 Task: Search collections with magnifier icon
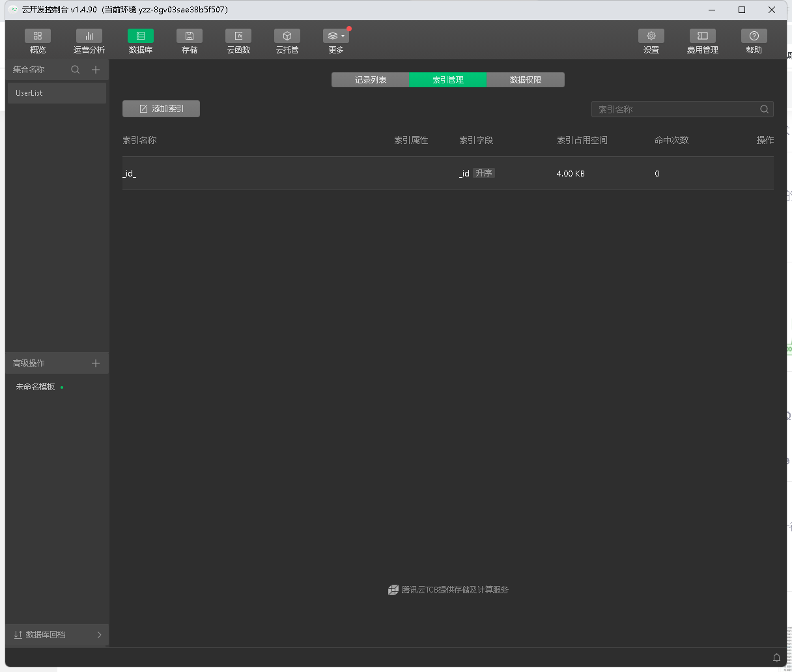tap(76, 70)
